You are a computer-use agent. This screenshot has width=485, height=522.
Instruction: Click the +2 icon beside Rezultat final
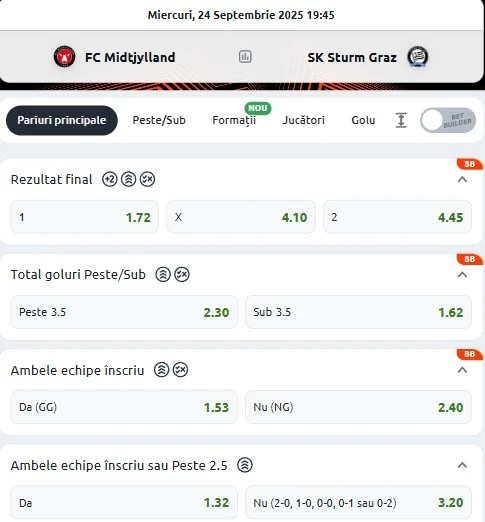[x=110, y=179]
